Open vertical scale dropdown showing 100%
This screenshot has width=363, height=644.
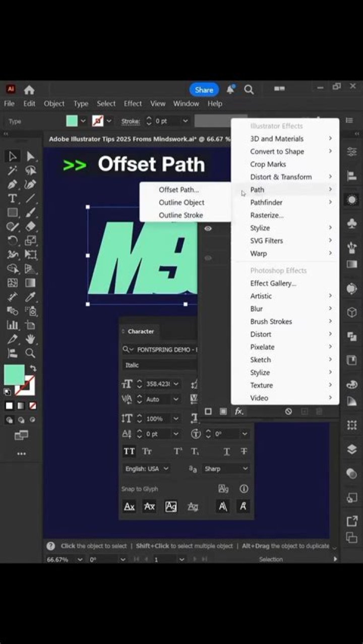point(176,419)
